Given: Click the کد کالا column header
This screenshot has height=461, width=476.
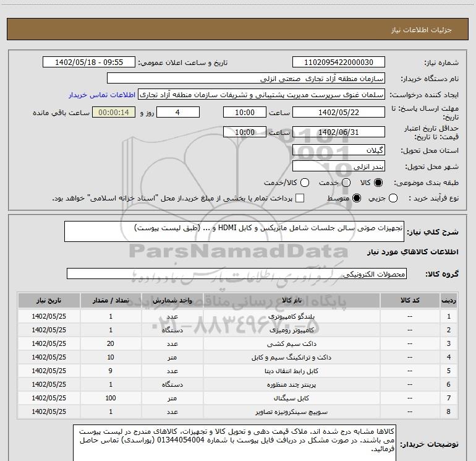Looking at the screenshot, I should [410, 301].
